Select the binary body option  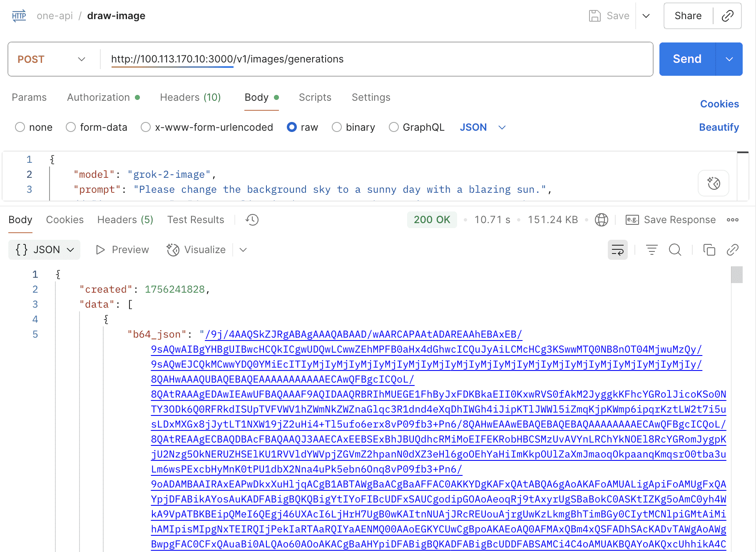tap(337, 127)
